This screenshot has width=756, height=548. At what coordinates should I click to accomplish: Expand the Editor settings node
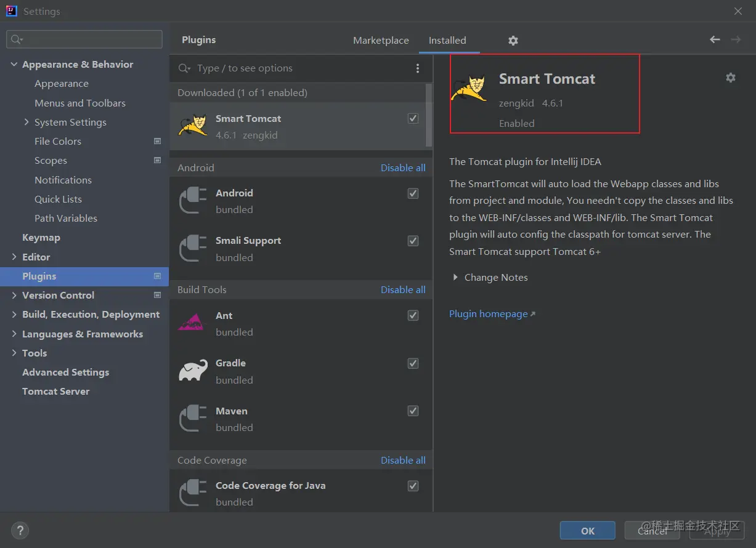[x=14, y=257]
